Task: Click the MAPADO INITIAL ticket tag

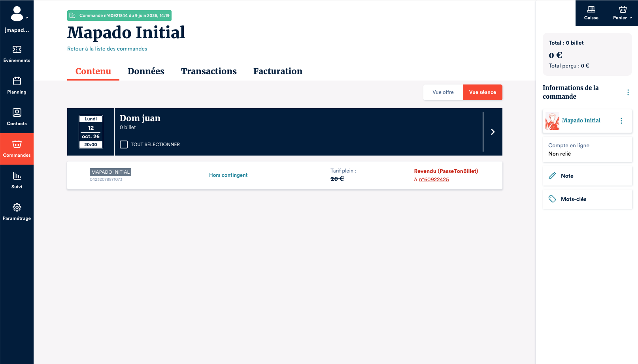Action: click(110, 172)
